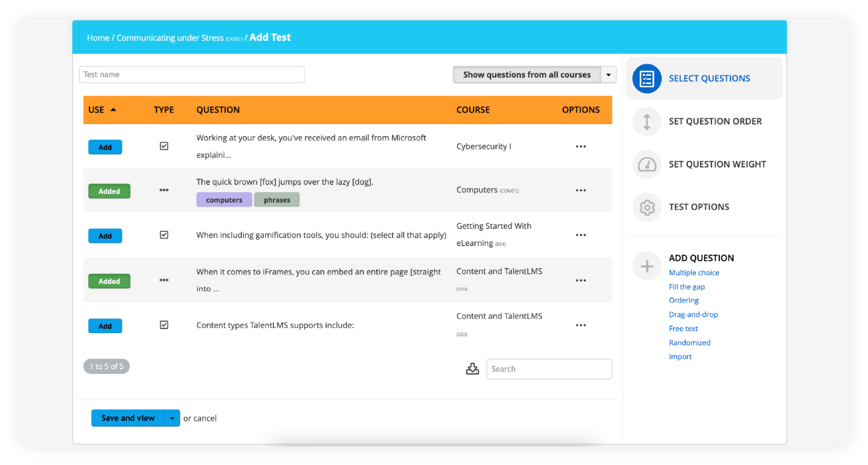Click inside the Test name input field

(192, 74)
